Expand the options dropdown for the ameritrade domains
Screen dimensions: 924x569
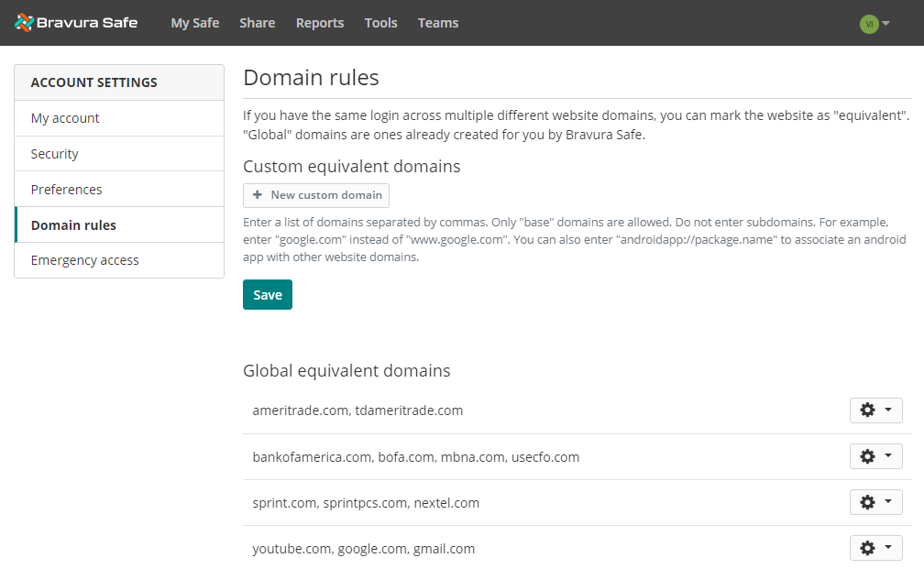(884, 410)
